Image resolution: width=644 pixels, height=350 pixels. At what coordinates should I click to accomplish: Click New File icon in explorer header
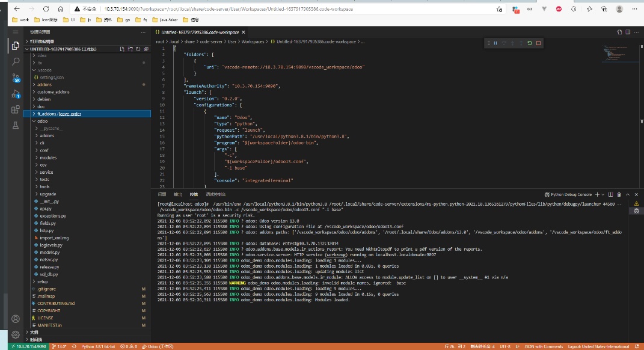coord(122,49)
